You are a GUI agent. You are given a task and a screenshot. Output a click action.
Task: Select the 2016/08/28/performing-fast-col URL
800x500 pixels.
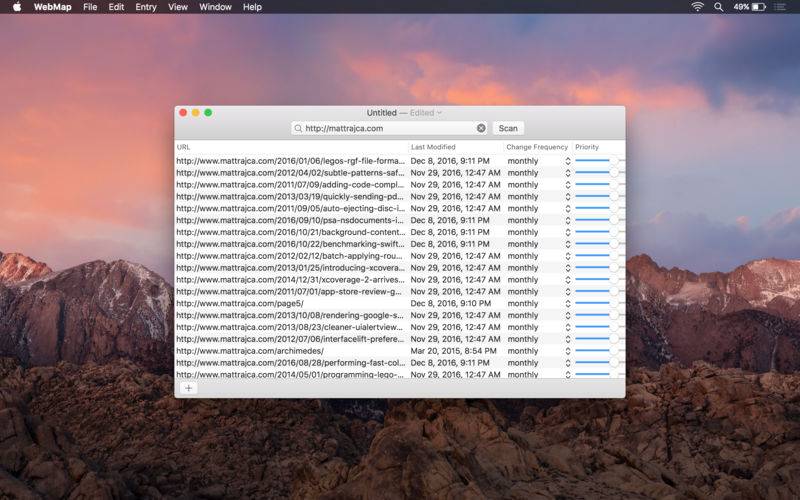290,363
